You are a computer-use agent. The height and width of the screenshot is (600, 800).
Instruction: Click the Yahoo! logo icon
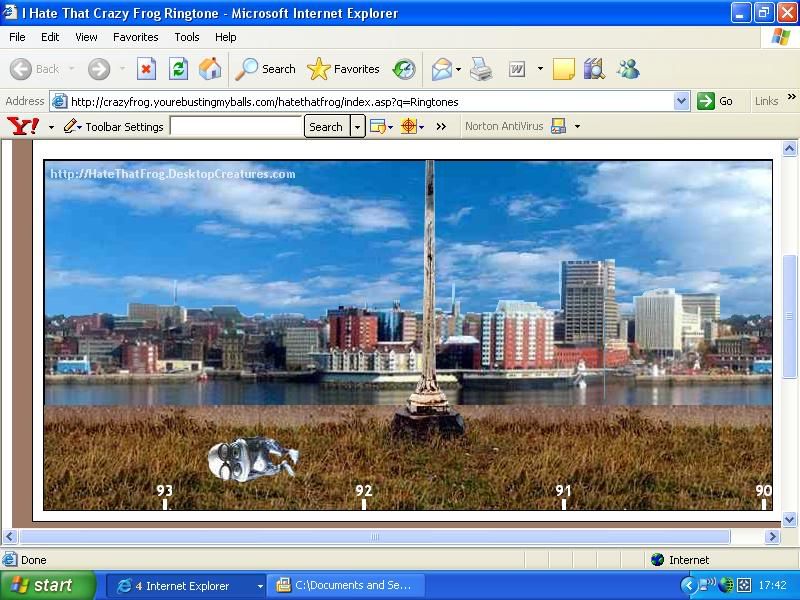coord(23,127)
